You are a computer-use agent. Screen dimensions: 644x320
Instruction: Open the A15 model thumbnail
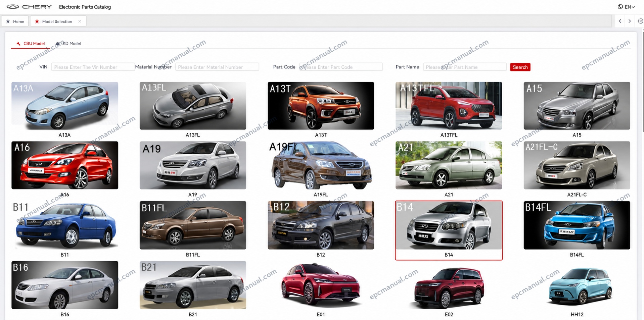pyautogui.click(x=577, y=106)
